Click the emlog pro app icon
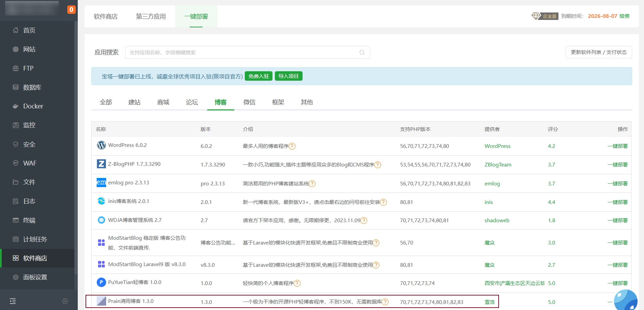 tap(101, 183)
